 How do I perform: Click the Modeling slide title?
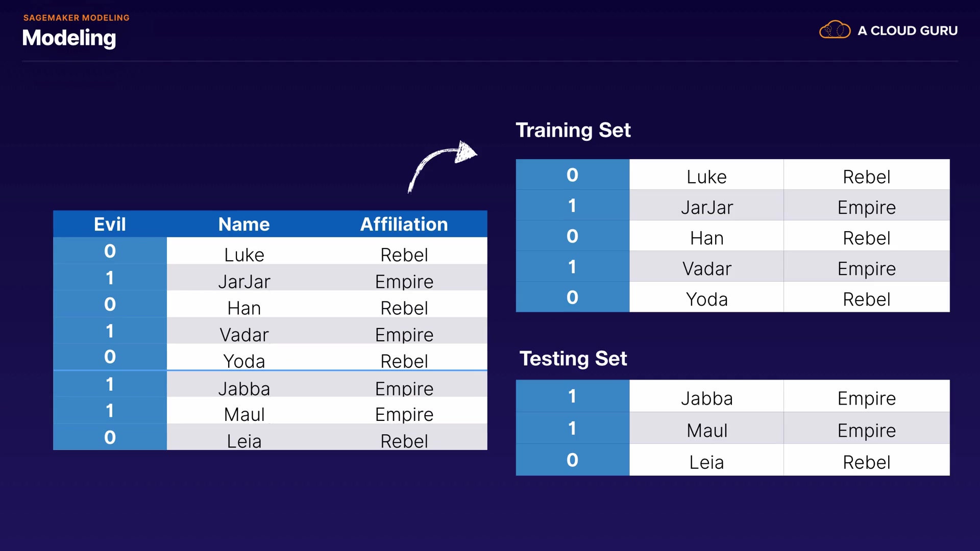coord(69,38)
